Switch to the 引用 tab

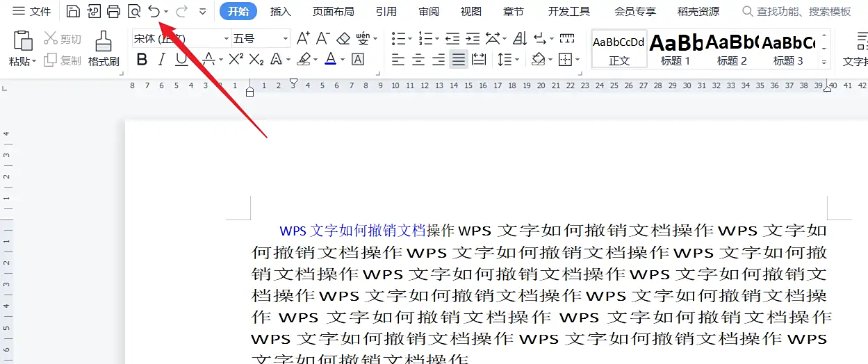tap(386, 11)
